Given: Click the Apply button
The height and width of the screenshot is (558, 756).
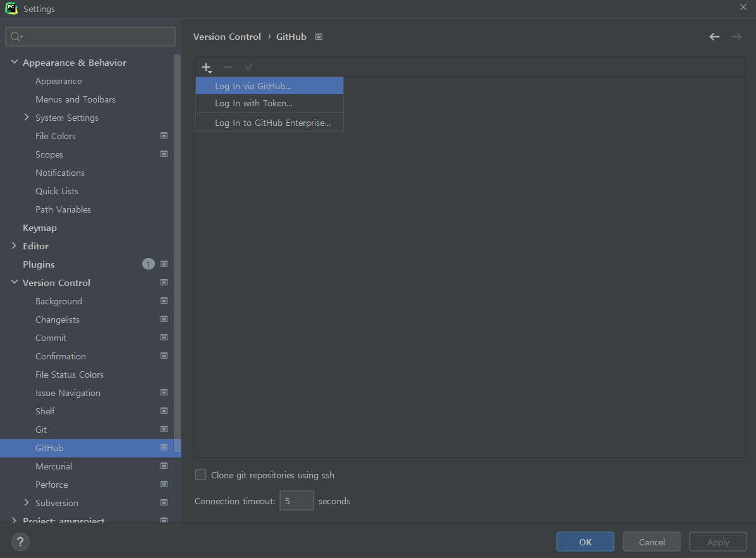Looking at the screenshot, I should point(718,542).
